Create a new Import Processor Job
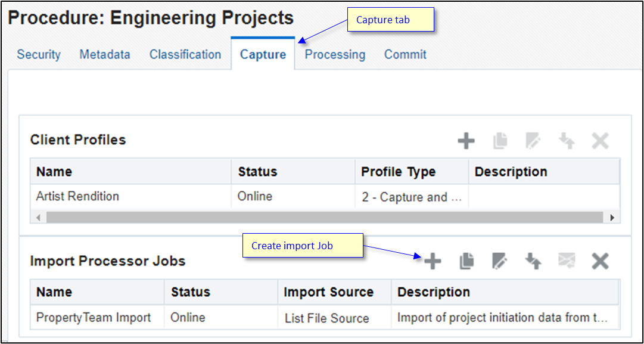 (x=433, y=261)
